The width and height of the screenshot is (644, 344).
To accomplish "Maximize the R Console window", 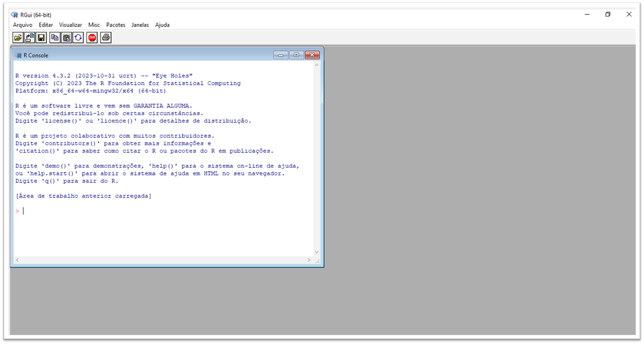I will (296, 55).
